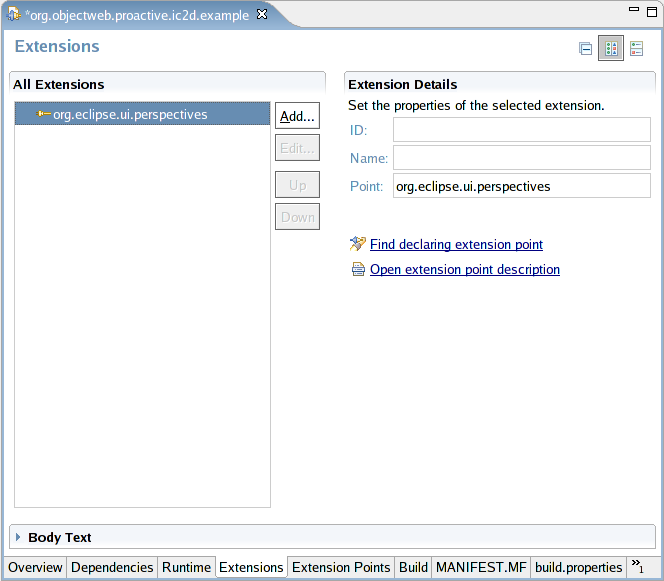
Task: Click the Collapse All icon in Extensions toolbar
Action: (x=586, y=48)
